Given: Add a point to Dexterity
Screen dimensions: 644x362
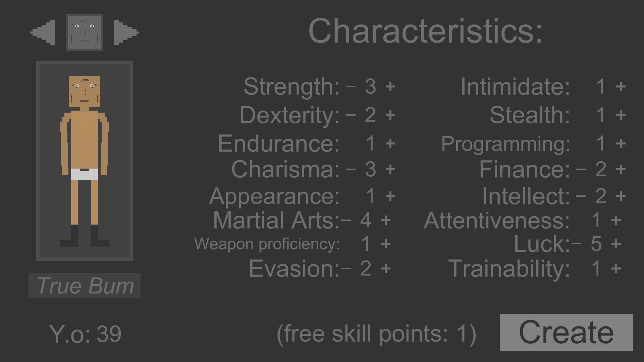Looking at the screenshot, I should click(390, 115).
